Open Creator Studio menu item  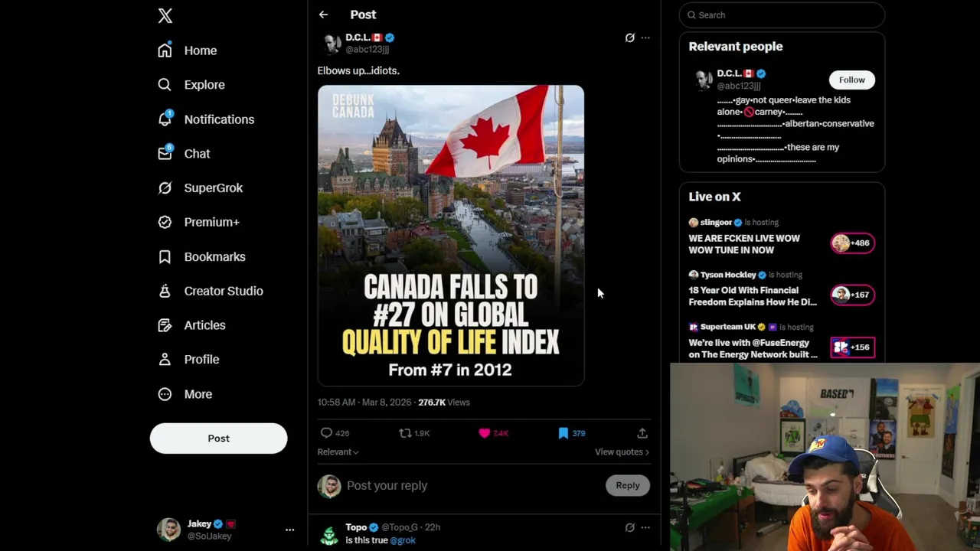[223, 292]
